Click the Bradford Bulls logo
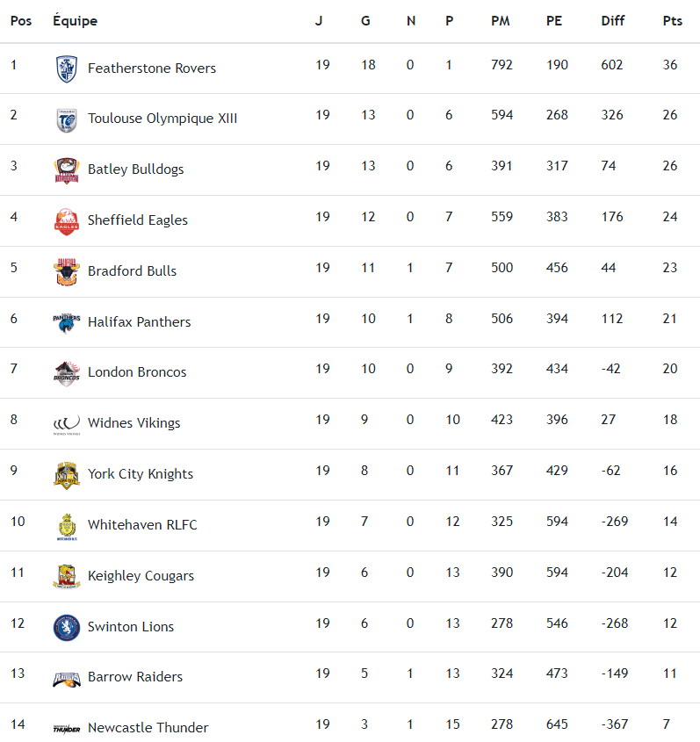The image size is (700, 742). pos(67,271)
